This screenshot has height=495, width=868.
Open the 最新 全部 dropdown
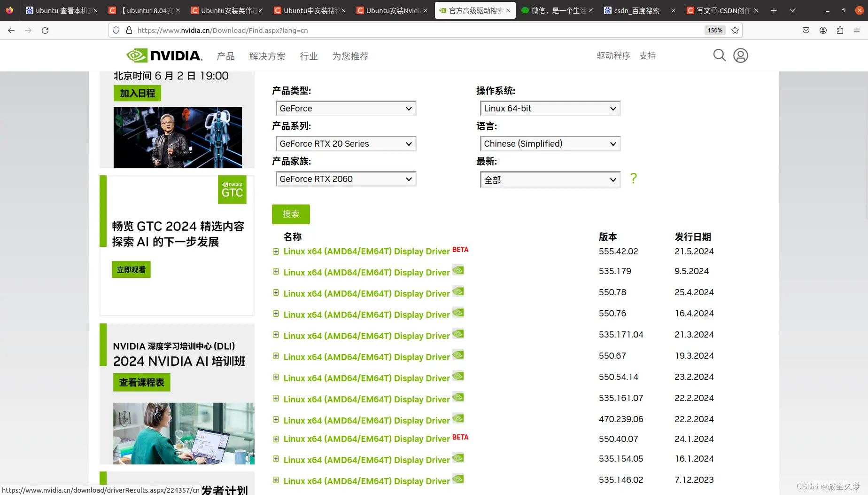coord(550,180)
